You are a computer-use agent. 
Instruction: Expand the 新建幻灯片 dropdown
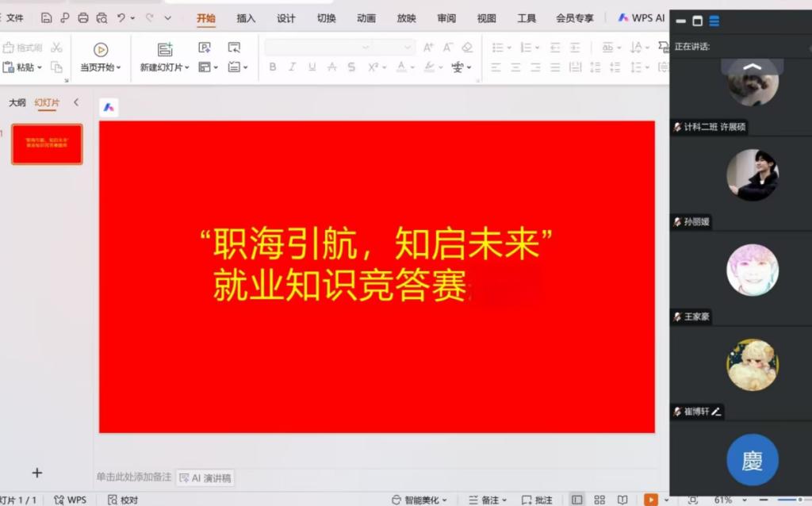pos(187,68)
